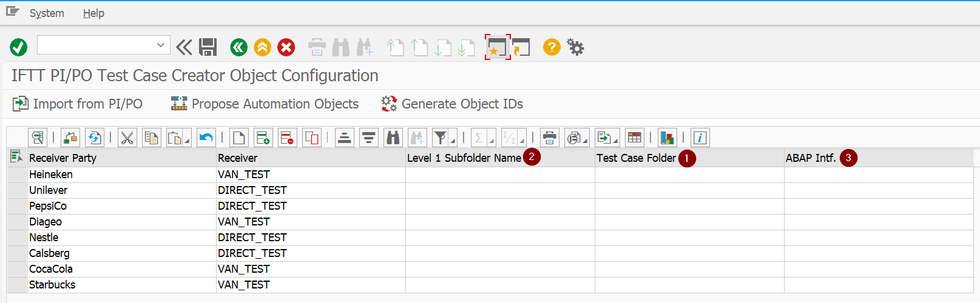Select the Starbucks row selector
The width and height of the screenshot is (980, 303).
click(17, 285)
